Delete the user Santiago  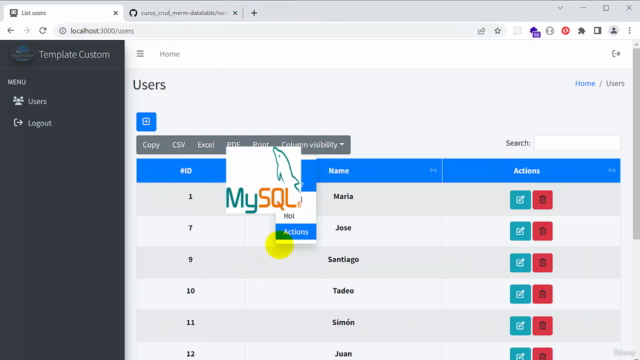point(542,262)
